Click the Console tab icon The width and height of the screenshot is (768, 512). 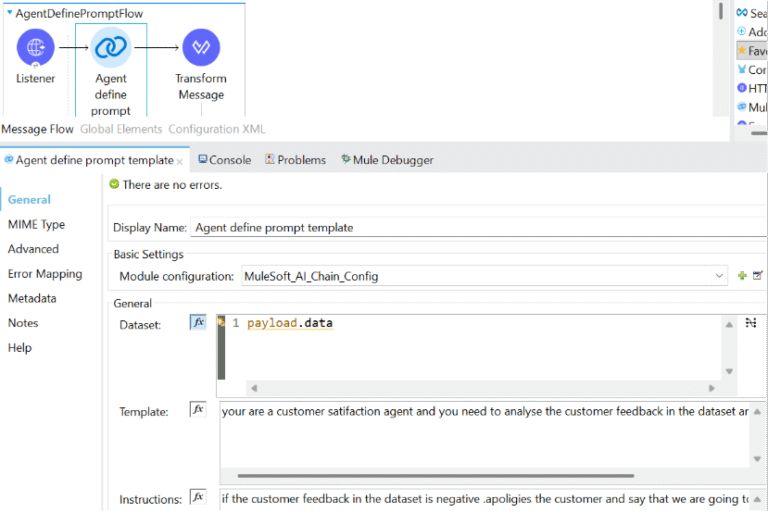pos(202,159)
